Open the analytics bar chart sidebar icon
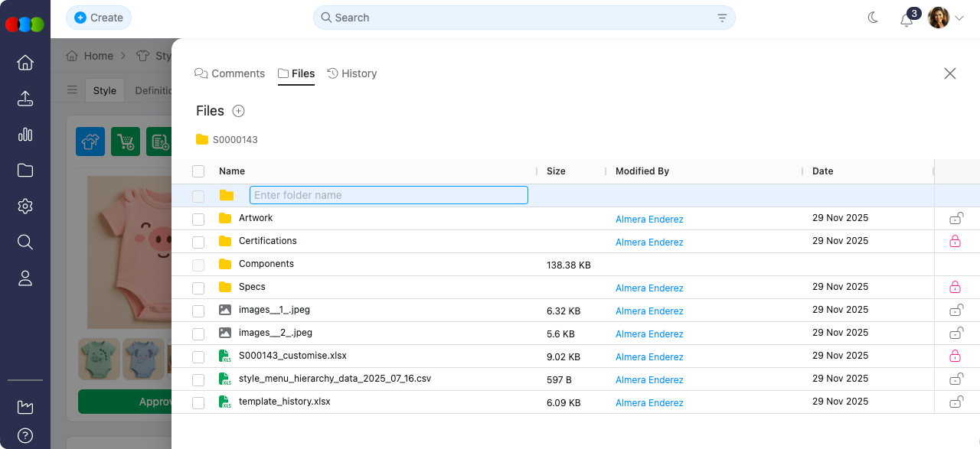The image size is (980, 449). click(25, 135)
